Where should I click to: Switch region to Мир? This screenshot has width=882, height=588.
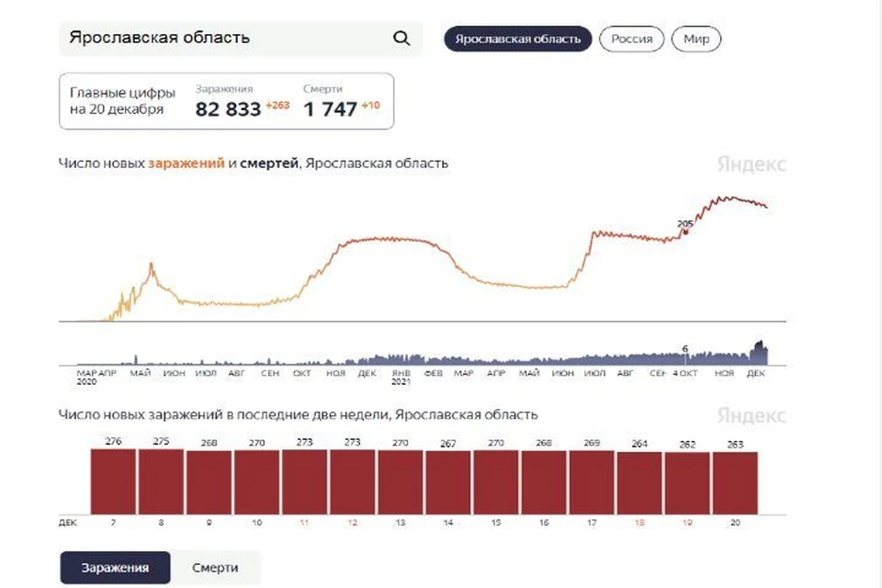click(x=696, y=39)
